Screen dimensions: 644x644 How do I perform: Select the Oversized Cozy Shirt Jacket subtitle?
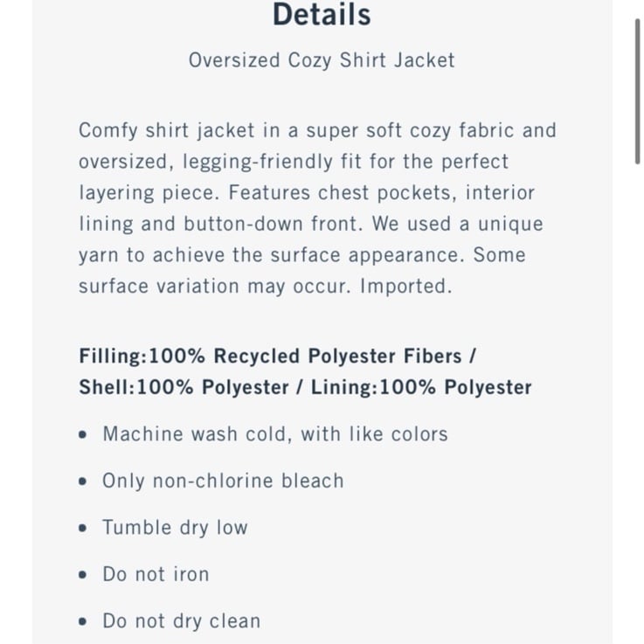click(x=322, y=60)
